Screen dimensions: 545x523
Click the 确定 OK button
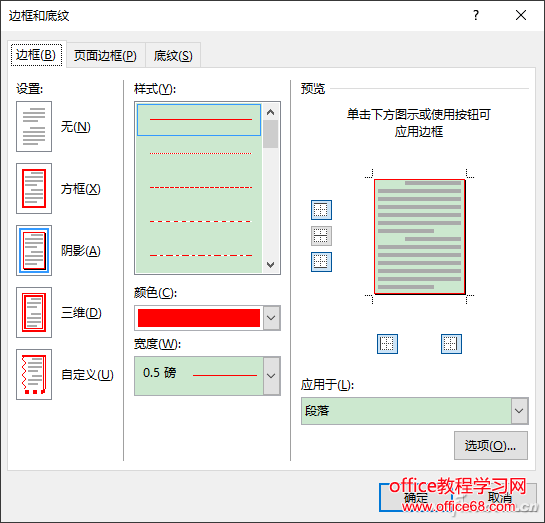click(415, 498)
